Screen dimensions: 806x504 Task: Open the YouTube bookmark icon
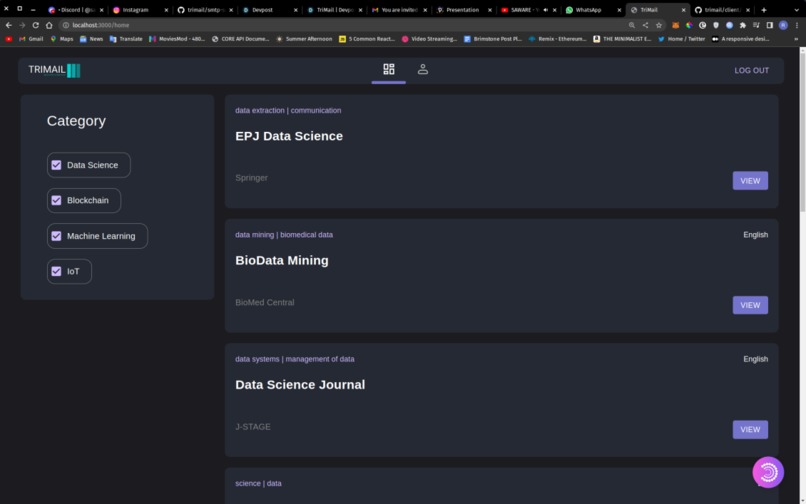point(9,39)
